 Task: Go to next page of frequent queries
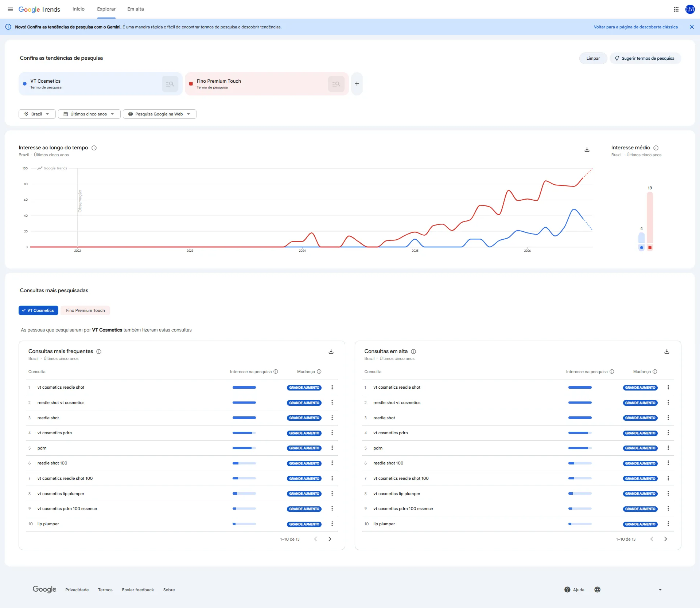pyautogui.click(x=330, y=539)
